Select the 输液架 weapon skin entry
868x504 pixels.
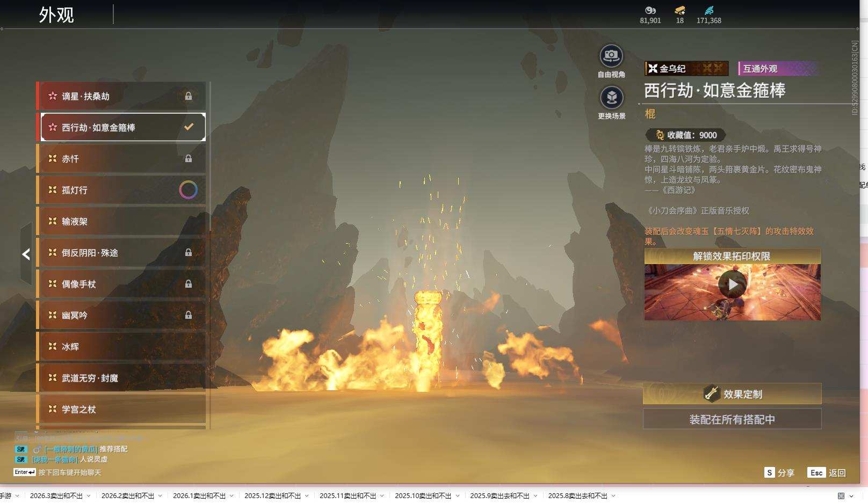[x=121, y=221]
